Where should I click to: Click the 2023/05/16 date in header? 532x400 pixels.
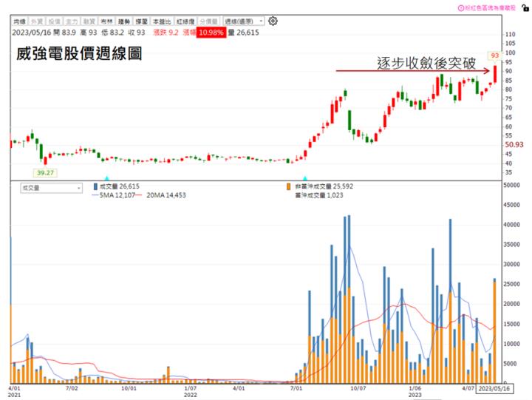32,33
